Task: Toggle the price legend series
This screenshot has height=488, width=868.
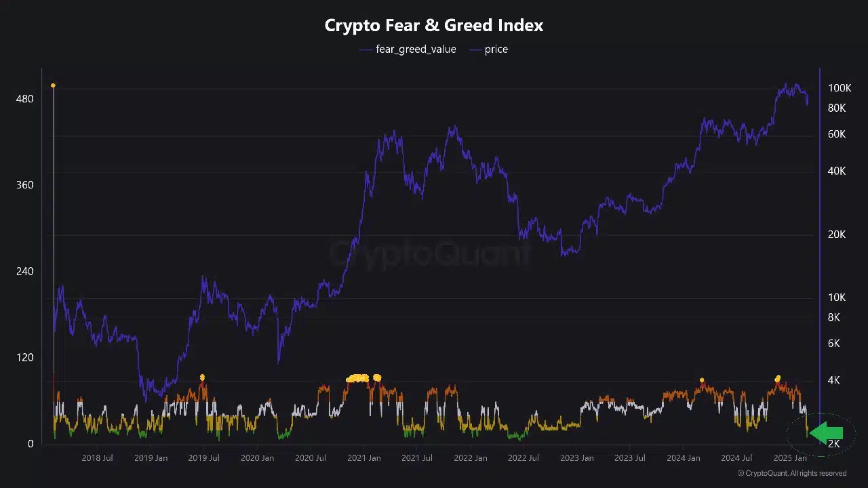Action: (496, 49)
